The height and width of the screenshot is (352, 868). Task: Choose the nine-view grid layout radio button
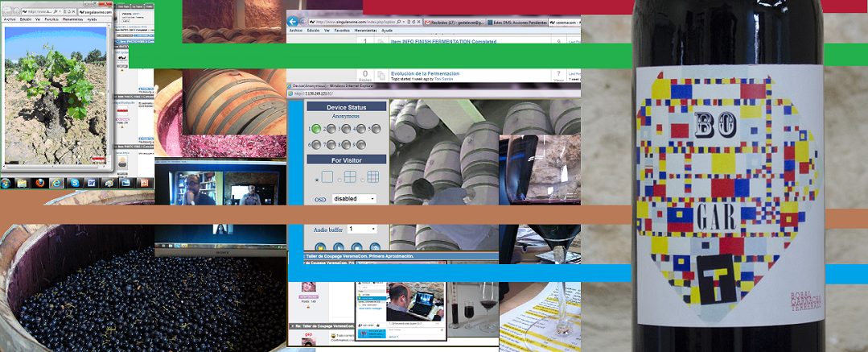click(363, 180)
